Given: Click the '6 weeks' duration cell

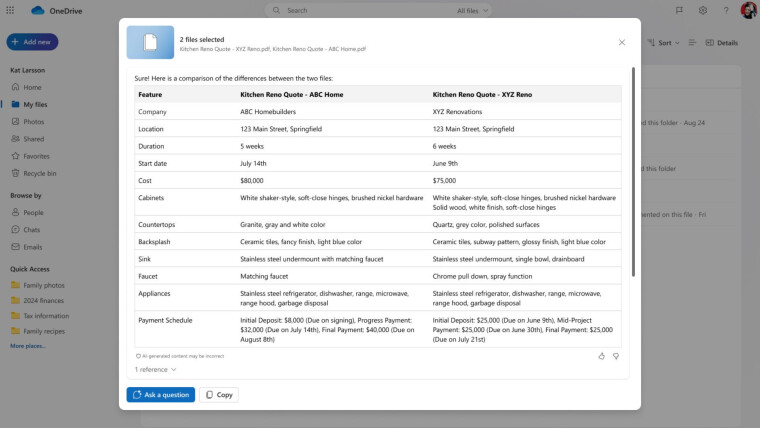Looking at the screenshot, I should point(444,146).
